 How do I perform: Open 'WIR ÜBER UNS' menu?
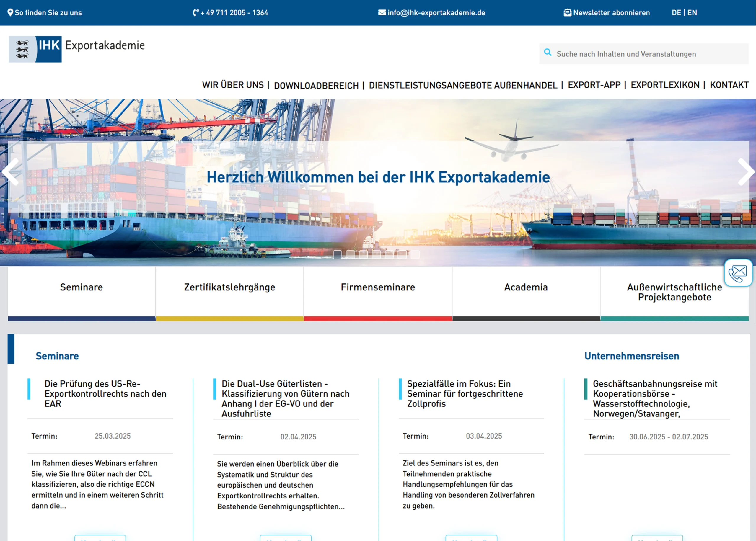[233, 85]
